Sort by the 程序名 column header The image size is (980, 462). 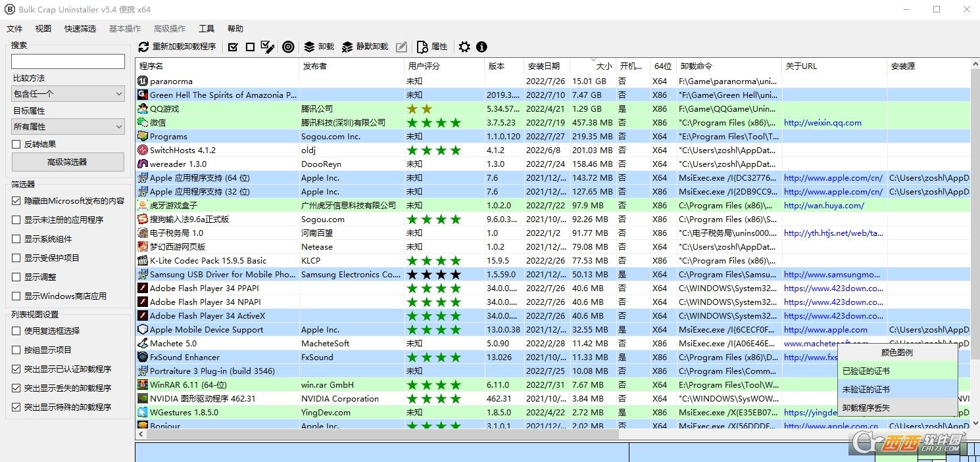(x=218, y=66)
